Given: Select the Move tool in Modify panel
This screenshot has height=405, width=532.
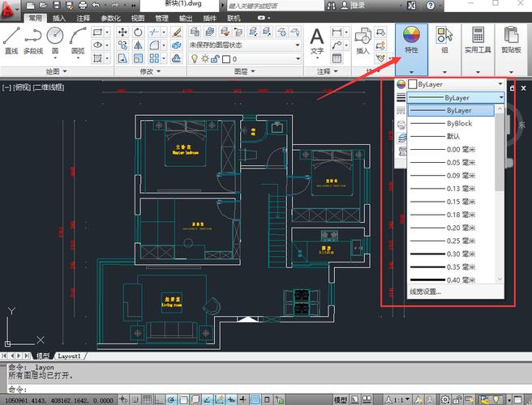Looking at the screenshot, I should pos(122,32).
